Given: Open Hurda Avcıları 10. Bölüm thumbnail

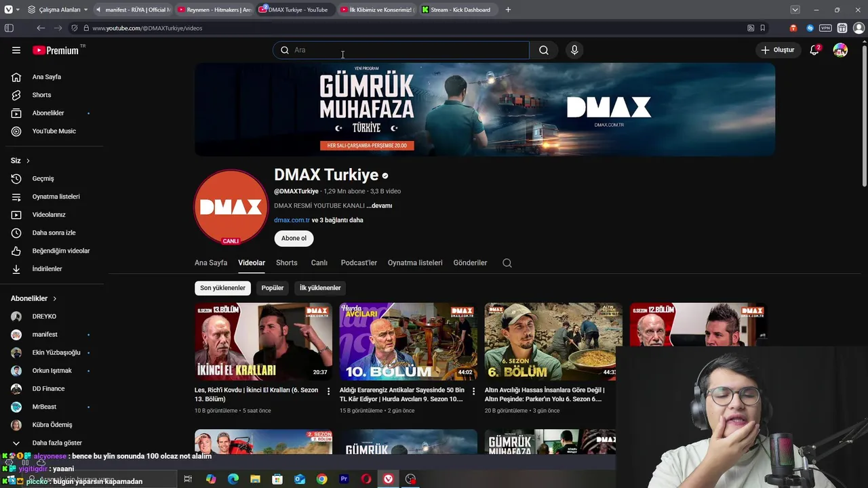Looking at the screenshot, I should (x=408, y=342).
